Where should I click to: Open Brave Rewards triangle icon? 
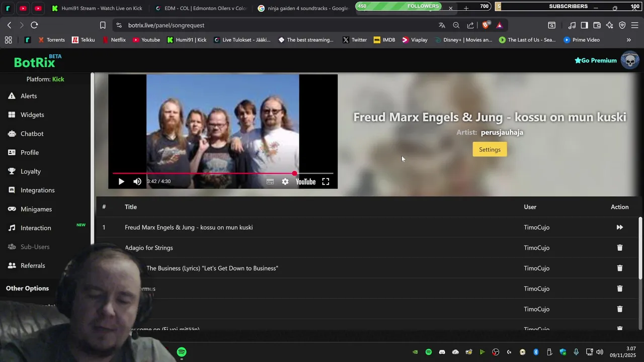[x=499, y=25]
